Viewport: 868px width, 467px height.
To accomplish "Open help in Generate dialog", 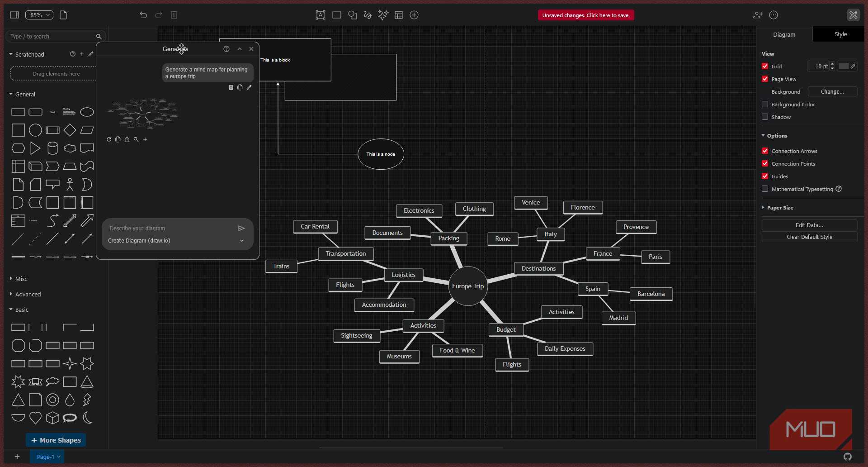I will coord(226,49).
